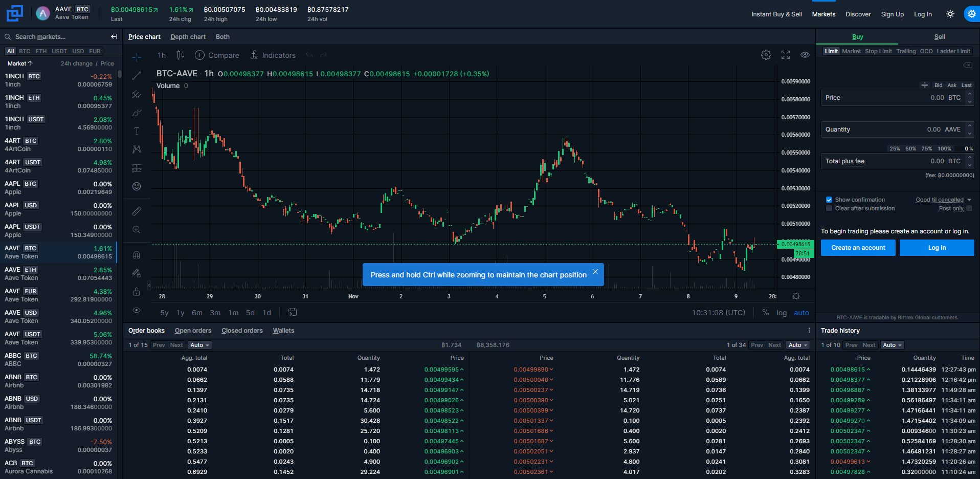Select the crosshair cursor tool
This screenshot has width=980, height=479.
(137, 57)
